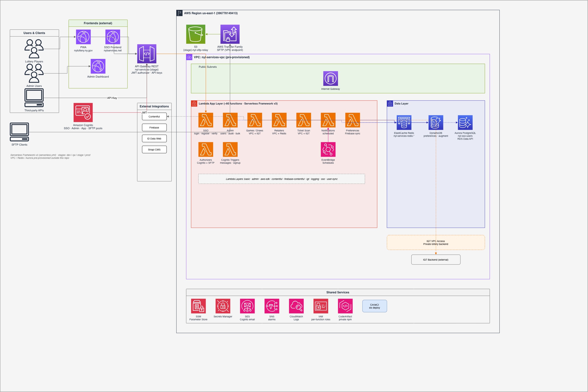The width and height of the screenshot is (588, 392).
Task: Select the Preferences Lambda icon
Action: coord(353,120)
